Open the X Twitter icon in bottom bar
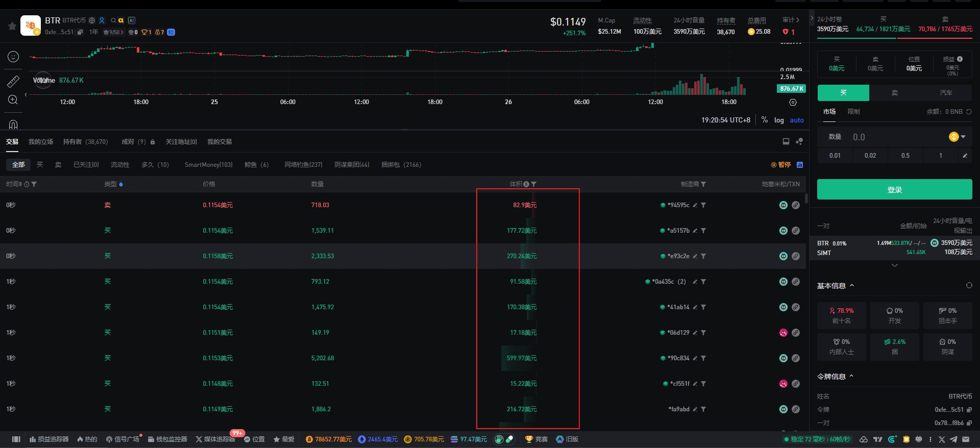Image resolution: width=980 pixels, height=448 pixels. click(x=942, y=439)
